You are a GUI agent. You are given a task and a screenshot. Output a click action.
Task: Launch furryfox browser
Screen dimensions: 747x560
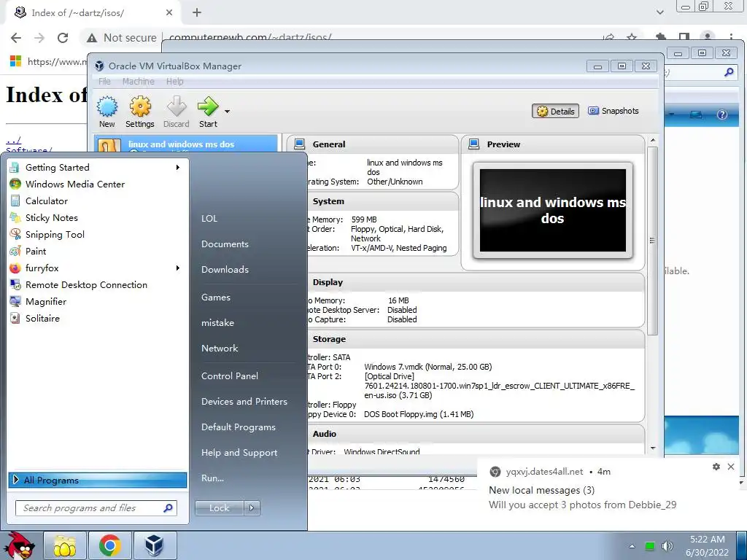(x=96, y=268)
